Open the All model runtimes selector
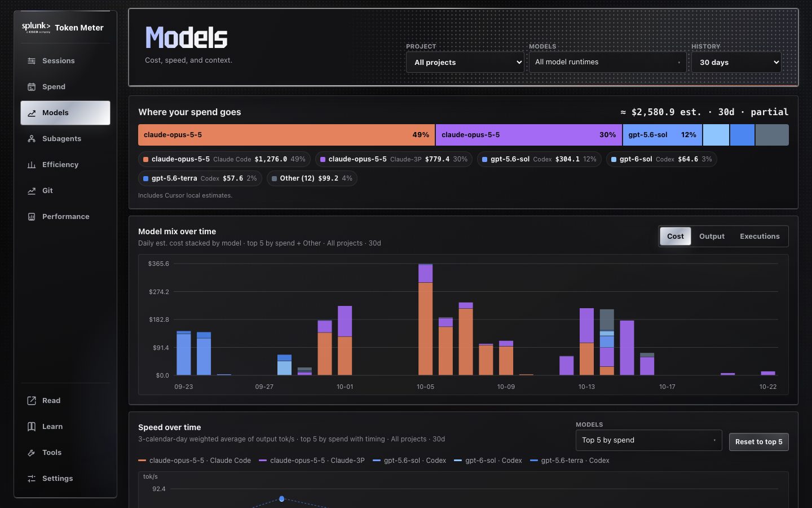Viewport: 812px width, 508px height. click(607, 62)
